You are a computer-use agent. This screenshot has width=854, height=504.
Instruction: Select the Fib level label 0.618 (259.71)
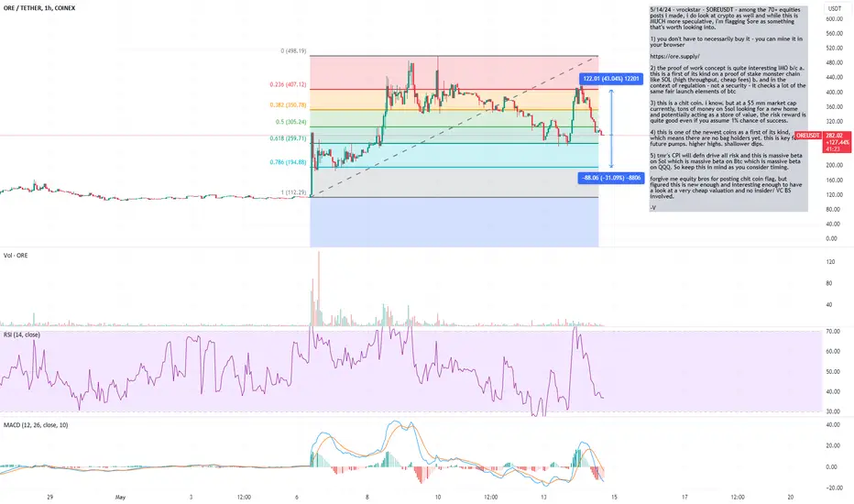pyautogui.click(x=288, y=139)
